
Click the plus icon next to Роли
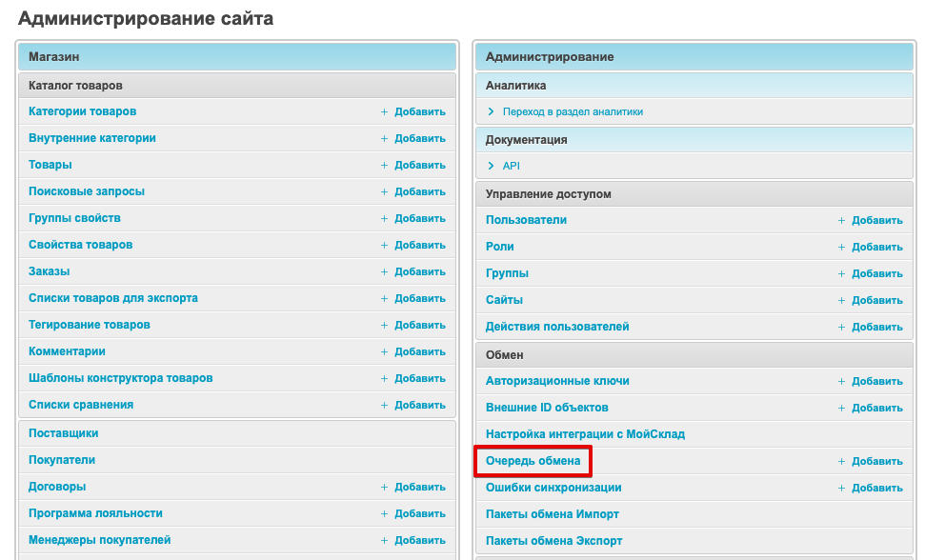842,247
